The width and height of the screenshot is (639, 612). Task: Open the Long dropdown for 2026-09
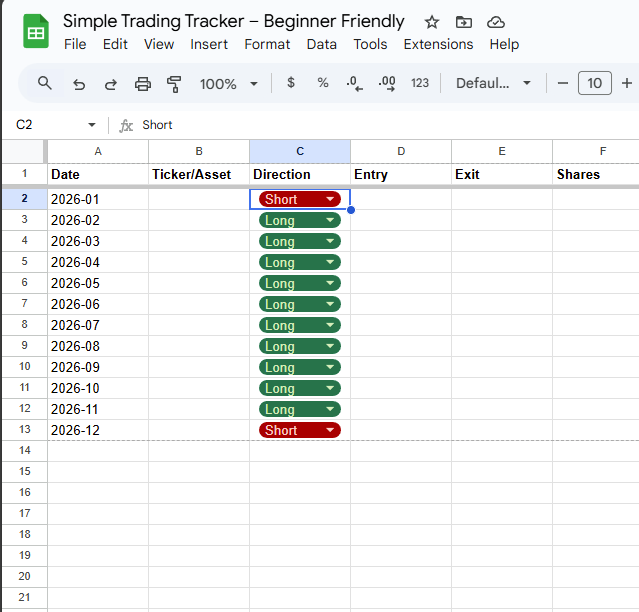(x=330, y=367)
